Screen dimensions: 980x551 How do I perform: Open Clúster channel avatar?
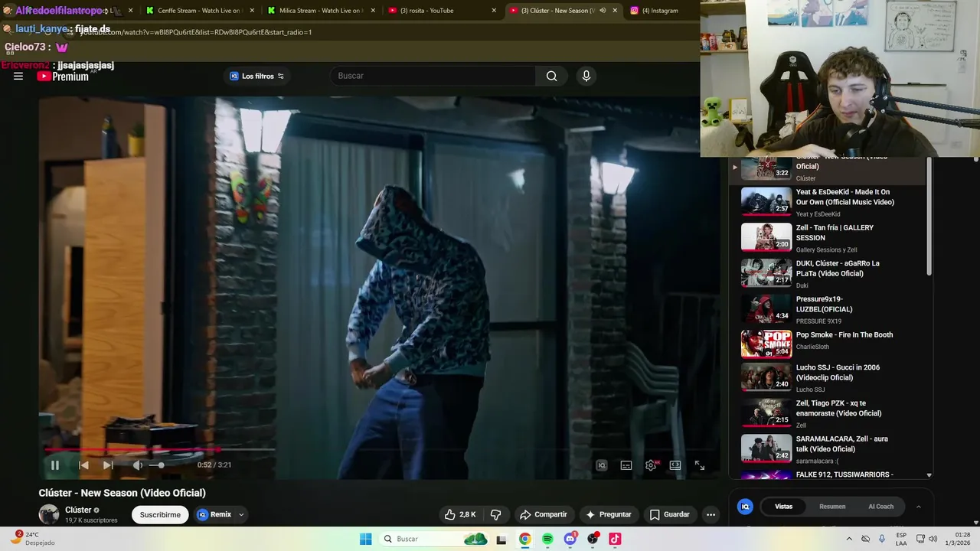(49, 514)
